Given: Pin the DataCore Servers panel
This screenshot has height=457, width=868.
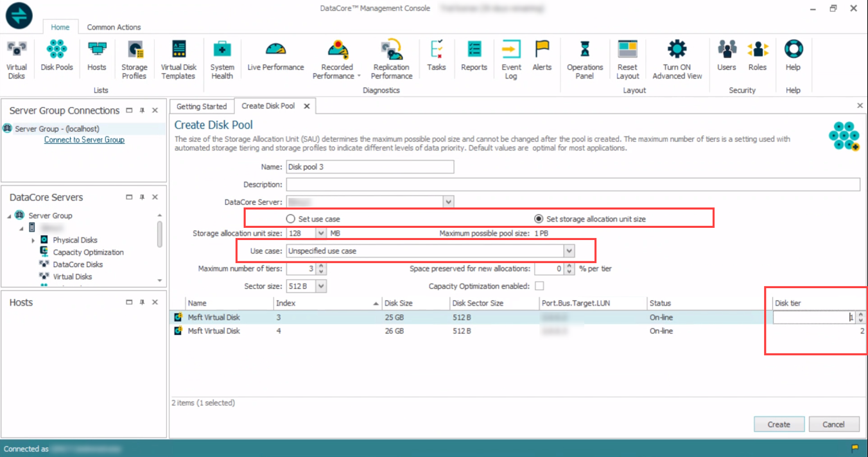Looking at the screenshot, I should pyautogui.click(x=142, y=197).
